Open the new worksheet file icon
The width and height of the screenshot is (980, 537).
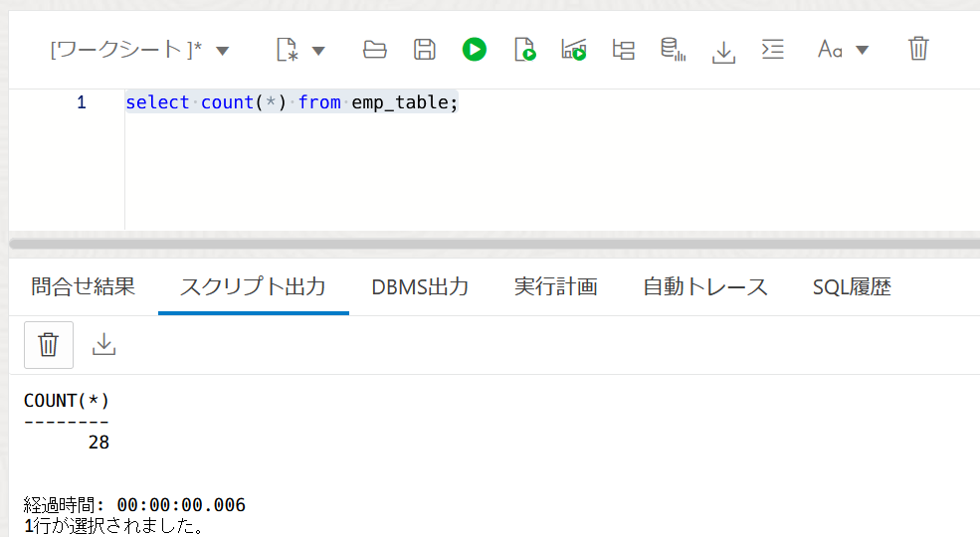[287, 50]
